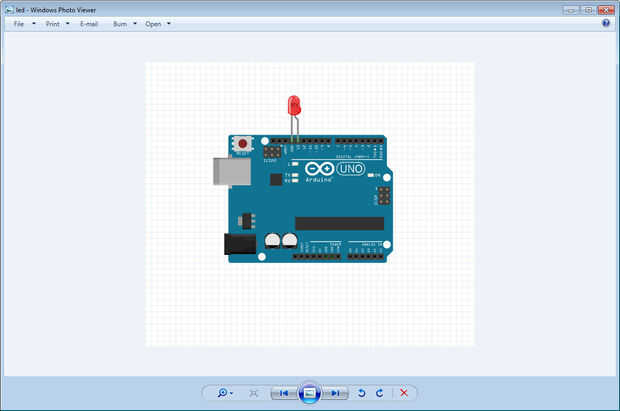Click the Arduino UNO board image
The image size is (620, 411).
click(x=303, y=199)
